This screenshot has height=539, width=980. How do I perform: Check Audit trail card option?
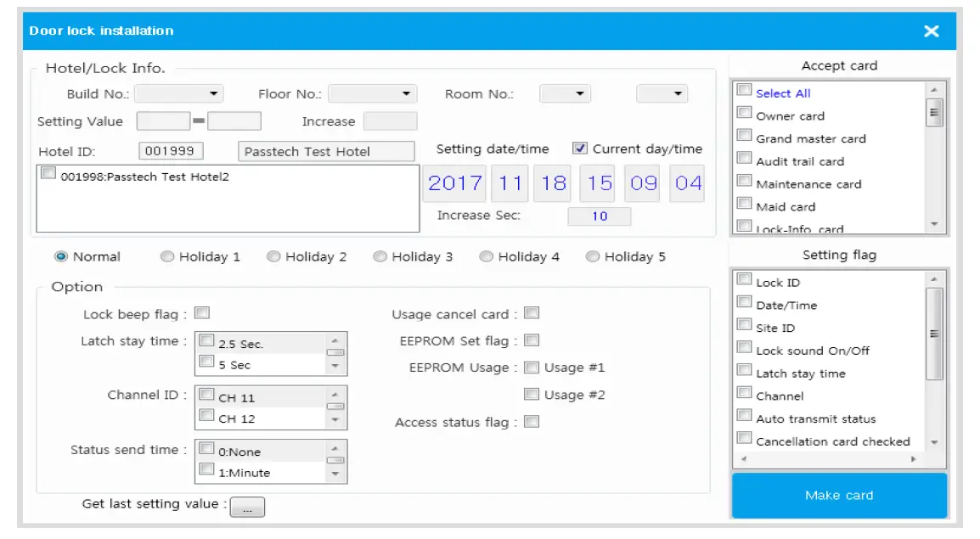pos(744,157)
